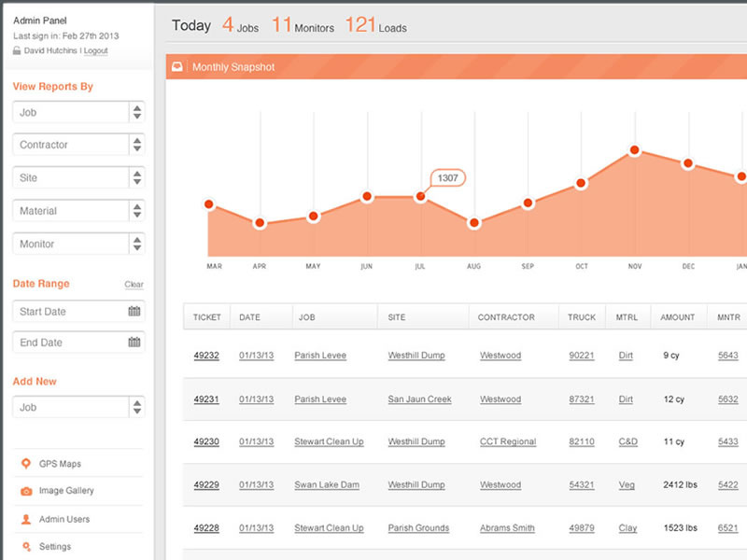Clear the date range
747x560 pixels.
(x=134, y=284)
